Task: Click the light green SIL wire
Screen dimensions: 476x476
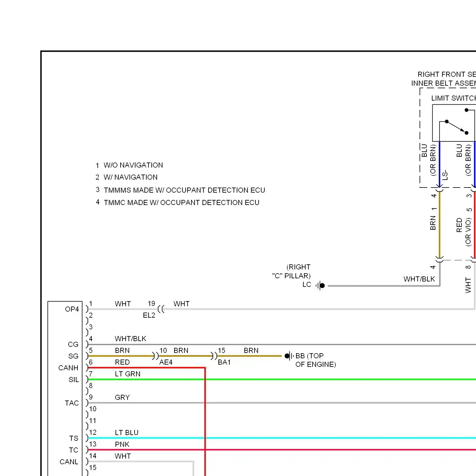Action: pos(282,380)
